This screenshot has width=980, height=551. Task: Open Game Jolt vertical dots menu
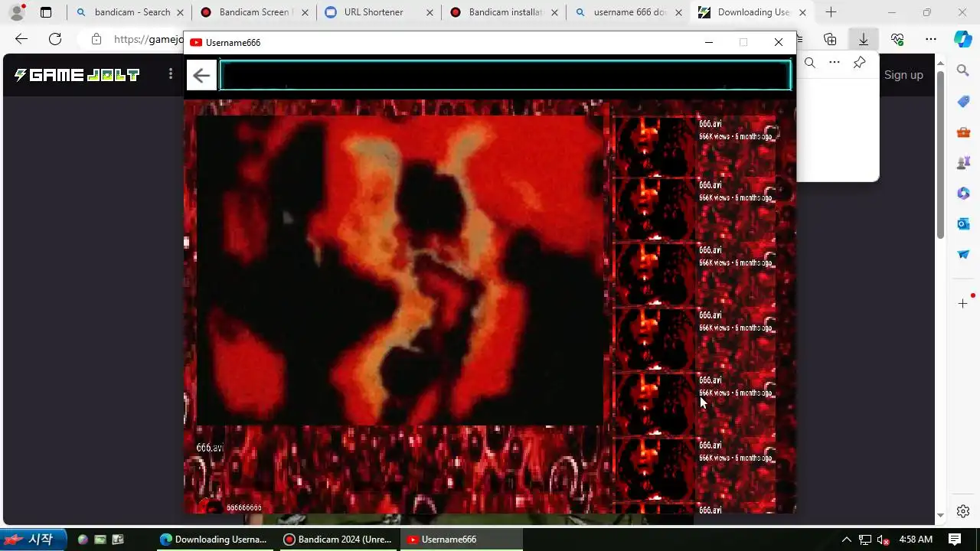(x=171, y=74)
